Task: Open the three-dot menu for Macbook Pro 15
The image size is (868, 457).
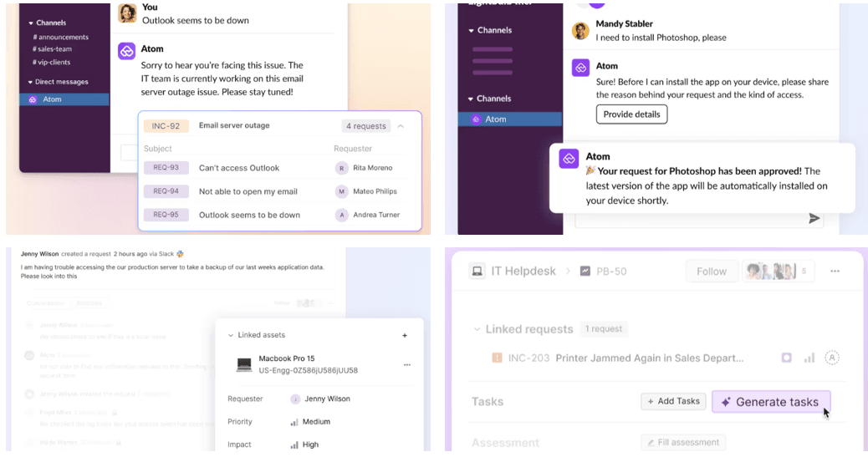Action: pos(407,364)
